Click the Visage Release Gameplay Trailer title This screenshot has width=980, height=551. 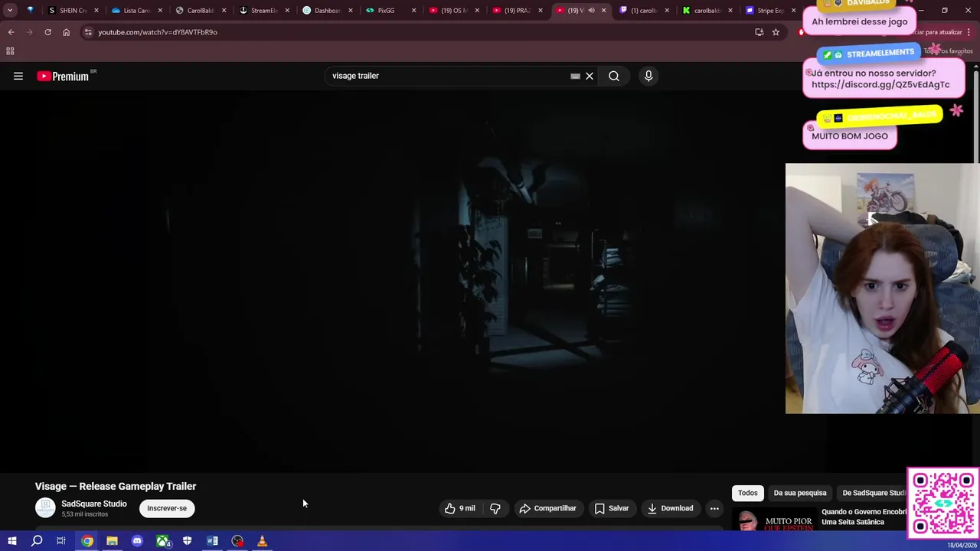coord(116,486)
